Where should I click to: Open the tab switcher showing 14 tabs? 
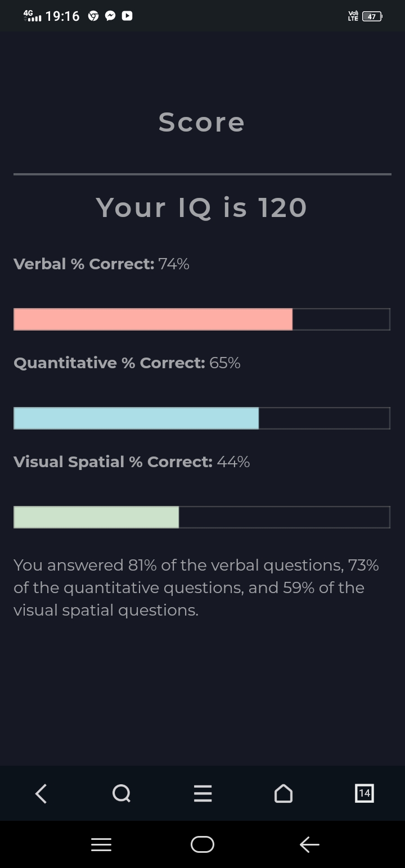click(364, 793)
